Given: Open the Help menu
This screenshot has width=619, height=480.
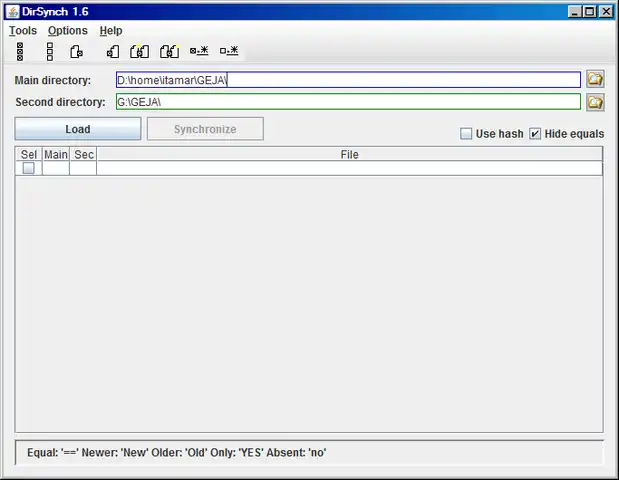Looking at the screenshot, I should point(111,30).
